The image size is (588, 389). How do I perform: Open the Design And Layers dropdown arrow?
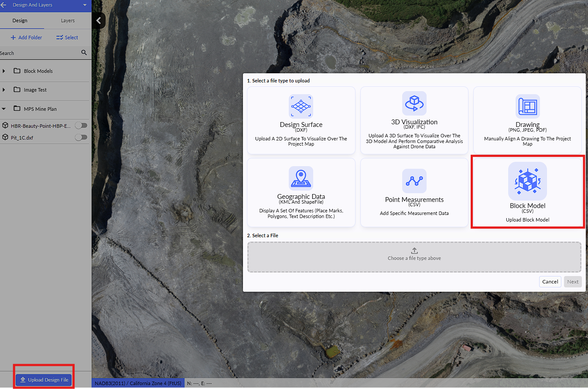point(85,5)
